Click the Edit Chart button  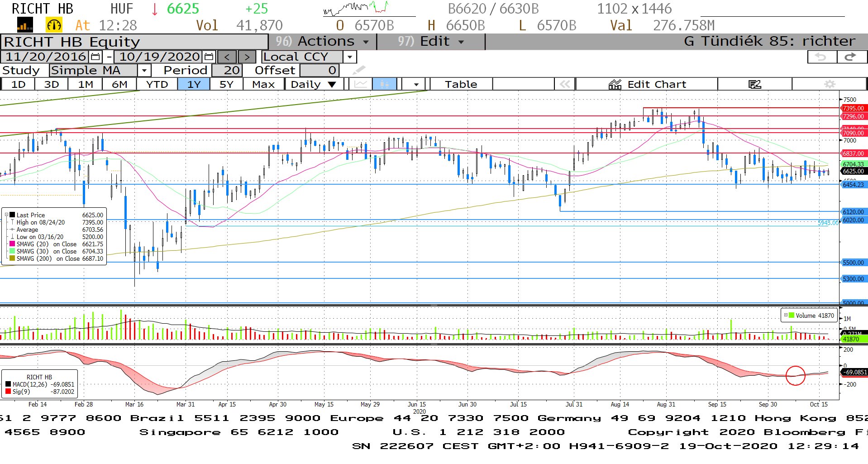647,84
